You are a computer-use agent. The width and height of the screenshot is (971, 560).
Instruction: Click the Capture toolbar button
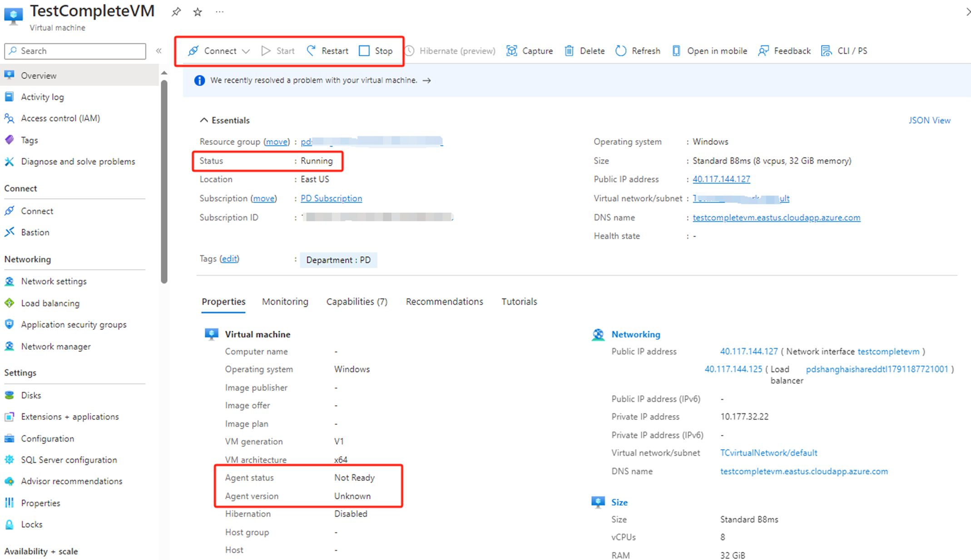pos(530,51)
